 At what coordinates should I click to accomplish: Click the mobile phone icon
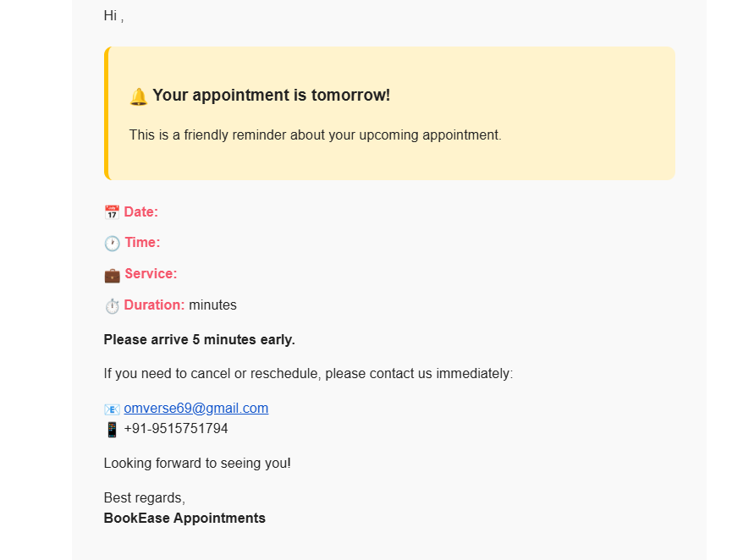coord(112,430)
